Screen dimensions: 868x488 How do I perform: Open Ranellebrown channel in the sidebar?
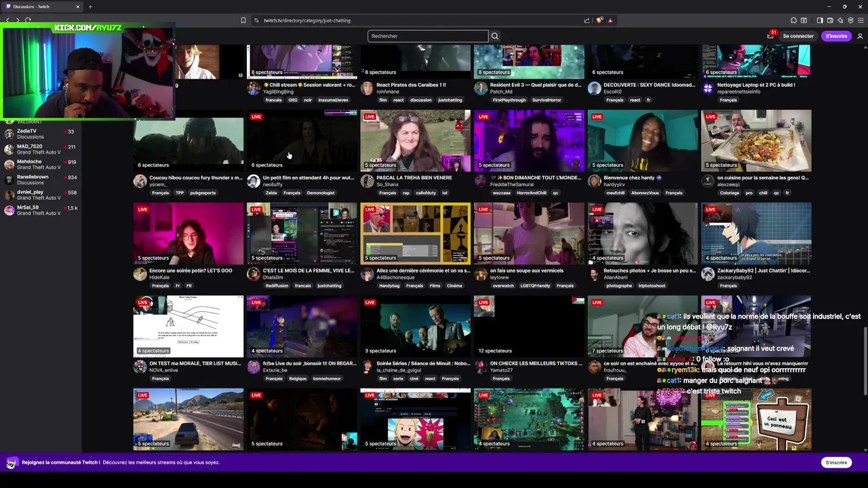point(41,180)
